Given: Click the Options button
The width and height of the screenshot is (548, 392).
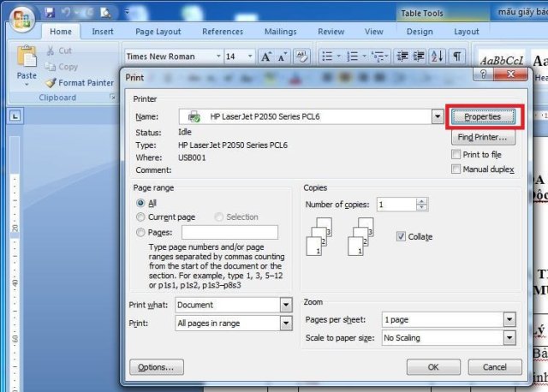Looking at the screenshot, I should pyautogui.click(x=156, y=367).
